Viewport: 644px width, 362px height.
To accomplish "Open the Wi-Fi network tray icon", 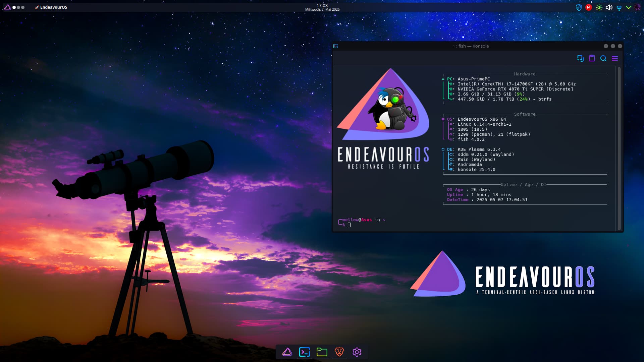I will coord(619,7).
